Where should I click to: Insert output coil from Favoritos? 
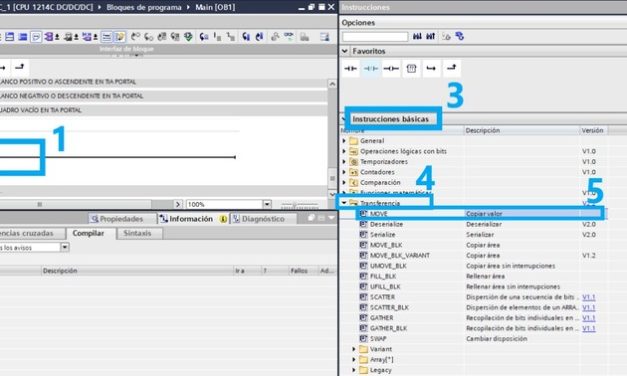click(x=391, y=68)
